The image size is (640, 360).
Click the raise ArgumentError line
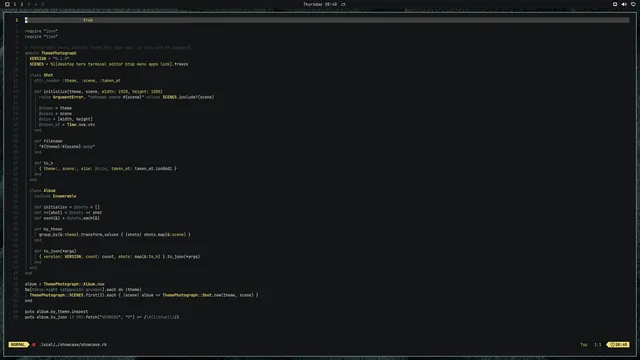127,97
